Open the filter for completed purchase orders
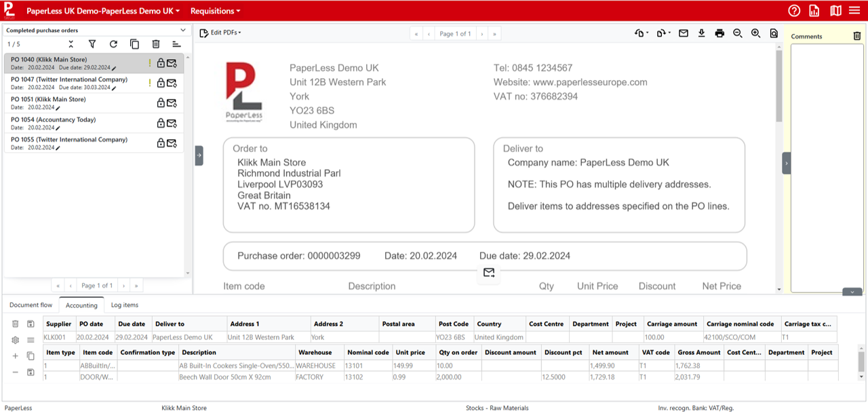Viewport: 868px width, 412px height. pos(92,43)
